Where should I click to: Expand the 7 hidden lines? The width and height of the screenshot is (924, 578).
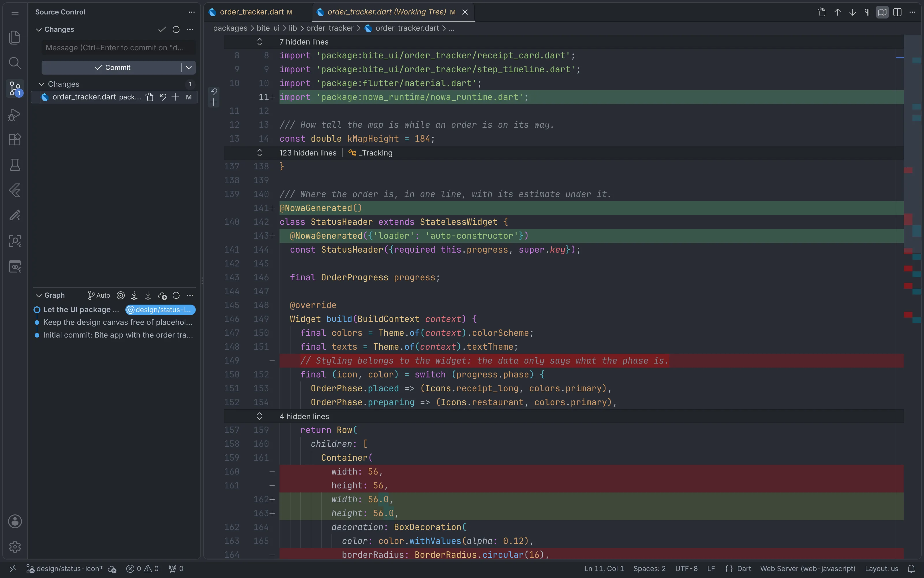pos(260,42)
